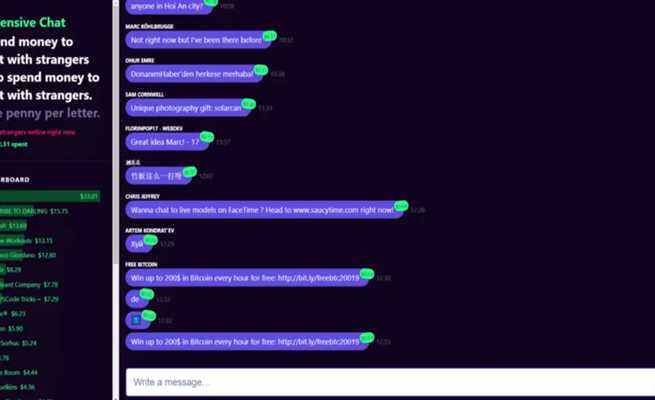Click the price badge on 'Great idea Marc! - 17'
Viewport: 655px width, 400px height.
pyautogui.click(x=207, y=137)
